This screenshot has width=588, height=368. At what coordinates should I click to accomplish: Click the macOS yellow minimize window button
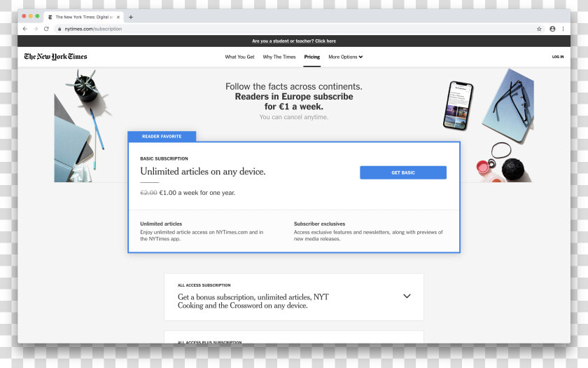pyautogui.click(x=30, y=16)
